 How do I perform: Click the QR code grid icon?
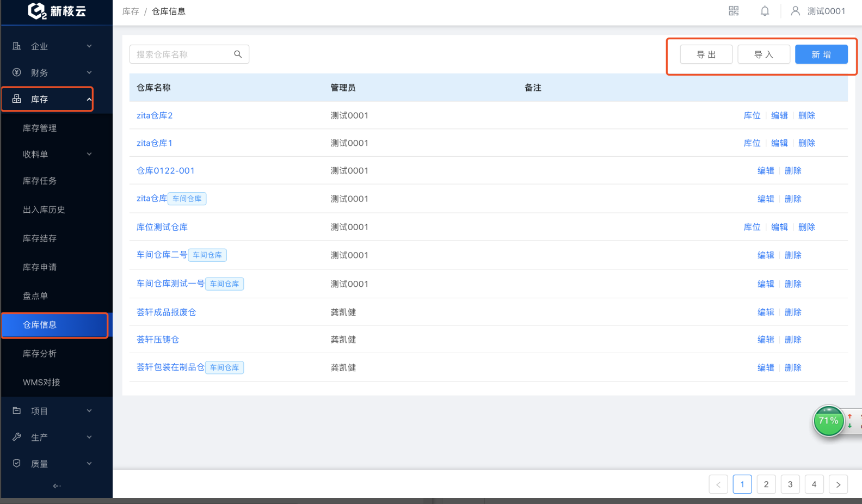point(734,11)
